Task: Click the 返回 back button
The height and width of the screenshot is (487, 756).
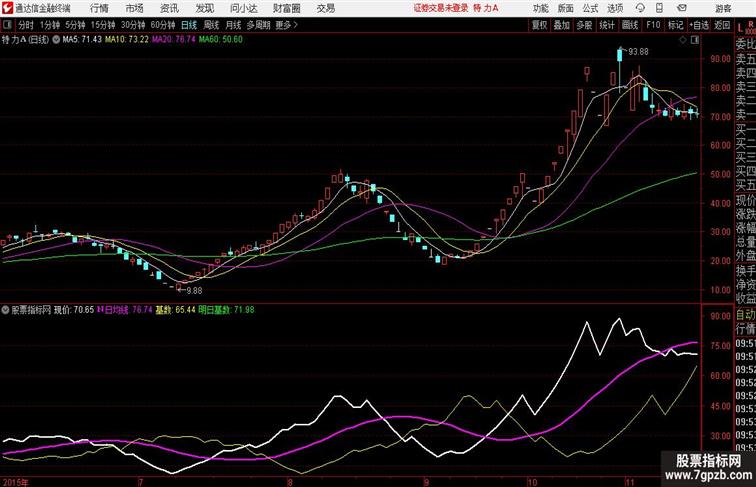Action: (722, 25)
